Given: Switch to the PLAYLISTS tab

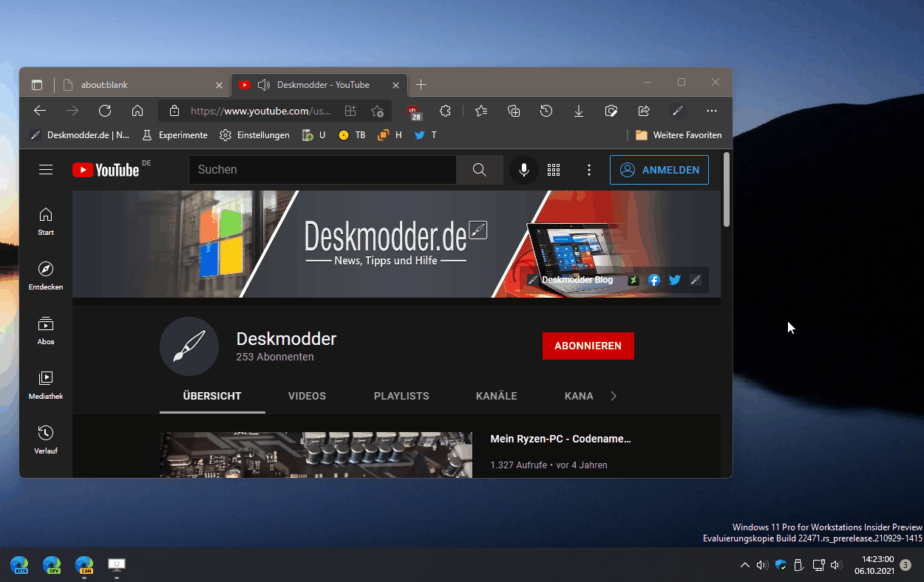Looking at the screenshot, I should [x=401, y=396].
